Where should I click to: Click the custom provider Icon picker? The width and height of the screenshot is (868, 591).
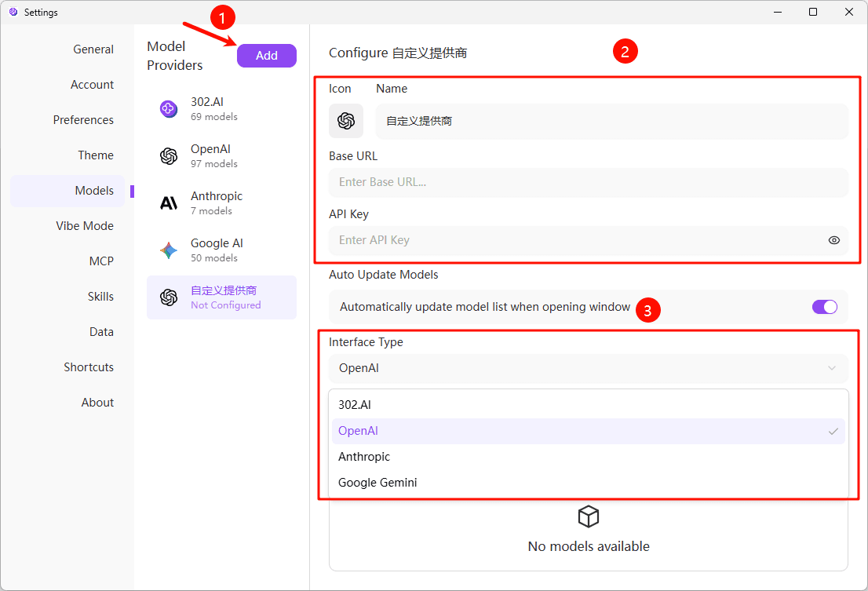pyautogui.click(x=346, y=121)
